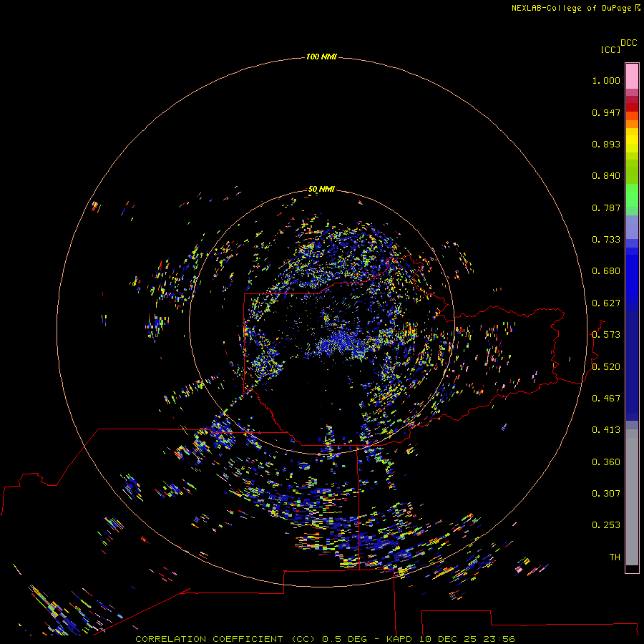Click the 0.627 legend value
The width and height of the screenshot is (644, 644).
pyautogui.click(x=606, y=303)
